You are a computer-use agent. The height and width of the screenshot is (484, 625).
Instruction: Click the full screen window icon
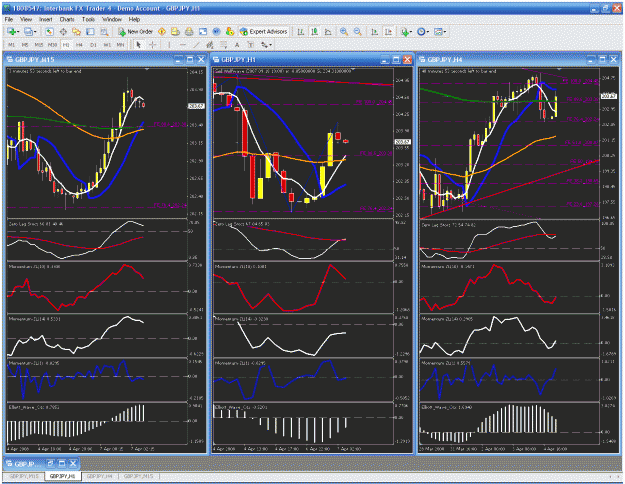click(x=203, y=31)
